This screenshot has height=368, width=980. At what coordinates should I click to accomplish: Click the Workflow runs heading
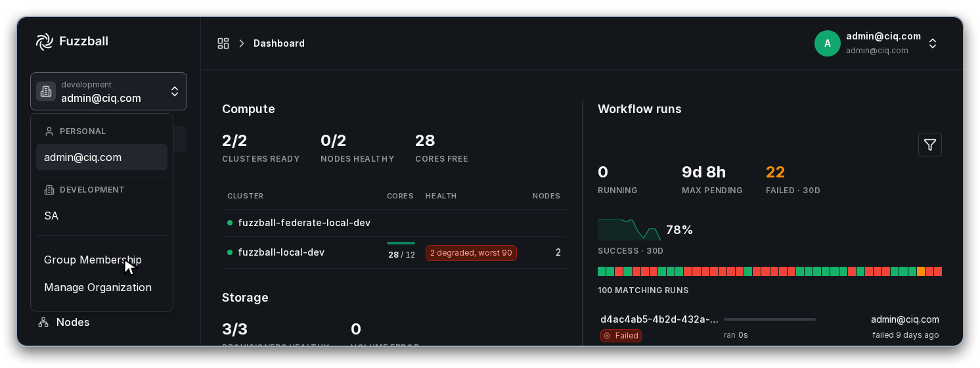(640, 109)
